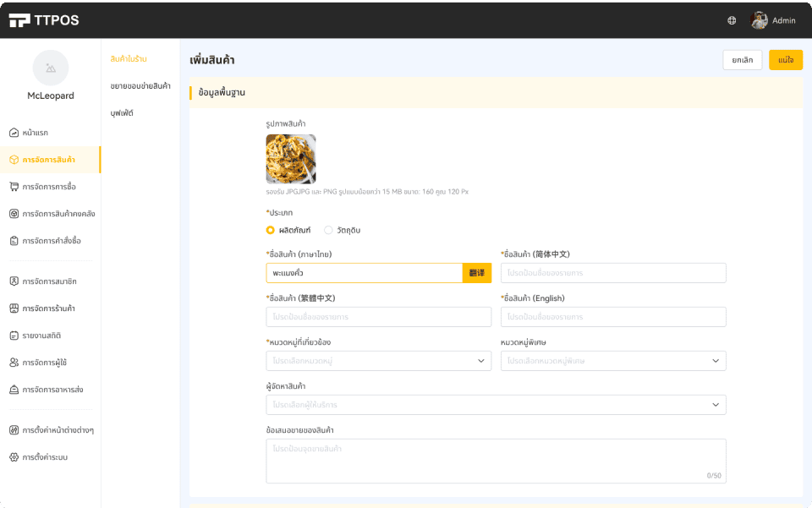This screenshot has width=812, height=508.
Task: Focus the Thai product name field
Action: click(364, 273)
